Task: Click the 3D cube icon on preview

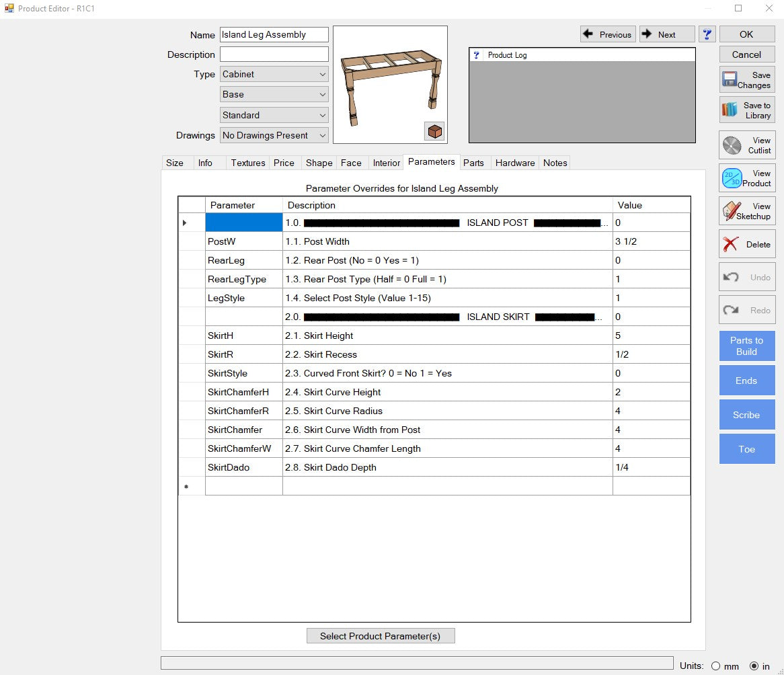Action: (x=434, y=131)
